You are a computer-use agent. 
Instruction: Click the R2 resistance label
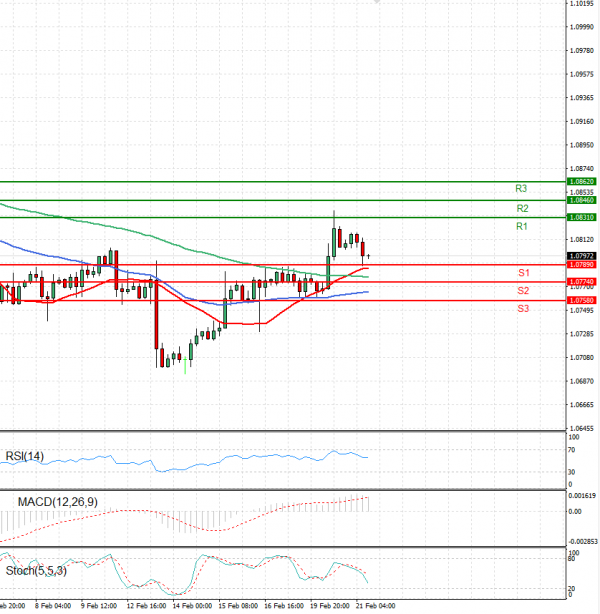522,208
